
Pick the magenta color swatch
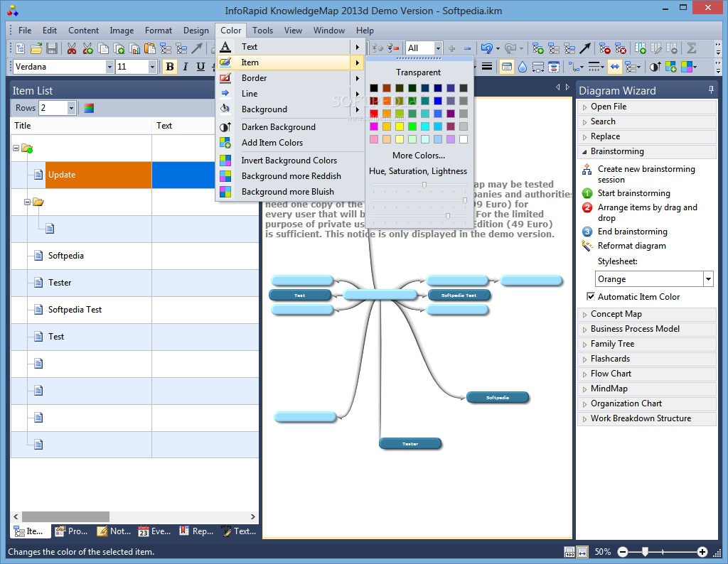tap(374, 126)
